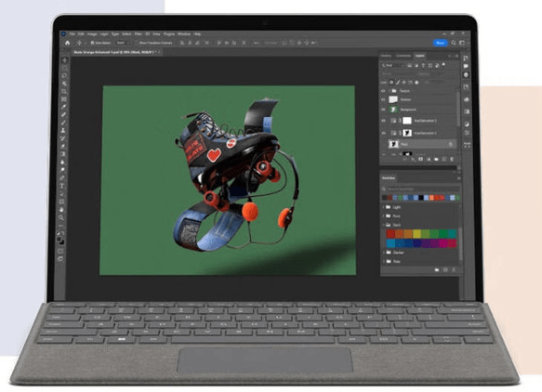The height and width of the screenshot is (392, 542).
Task: Click the blue Share button
Action: [440, 43]
